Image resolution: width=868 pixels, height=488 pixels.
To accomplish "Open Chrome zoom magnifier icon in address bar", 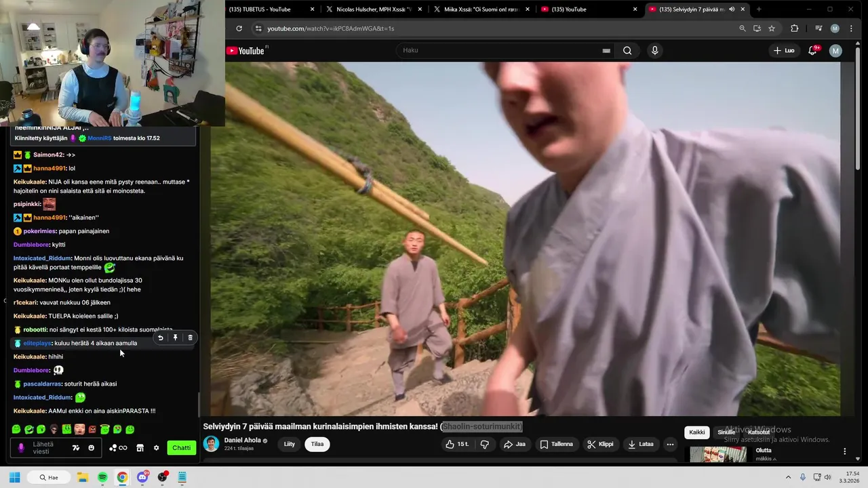I will [743, 28].
